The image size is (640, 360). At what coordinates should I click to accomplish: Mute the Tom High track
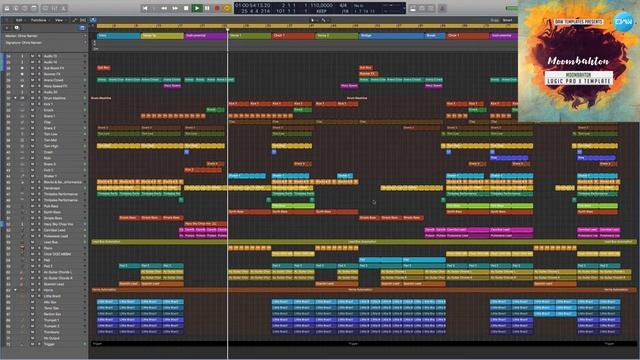(x=33, y=146)
